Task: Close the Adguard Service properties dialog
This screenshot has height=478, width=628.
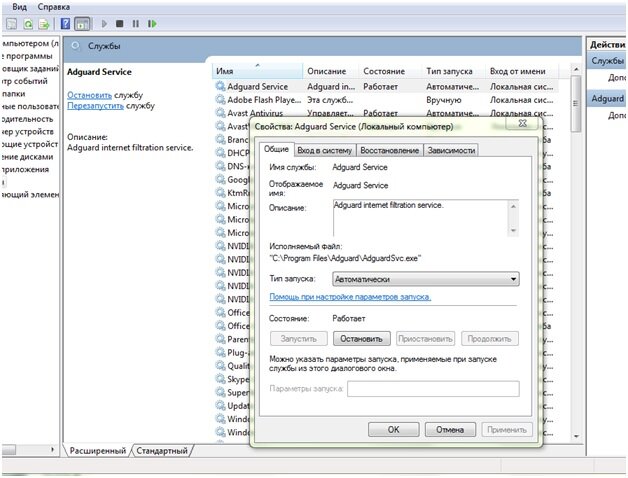Action: [523, 123]
